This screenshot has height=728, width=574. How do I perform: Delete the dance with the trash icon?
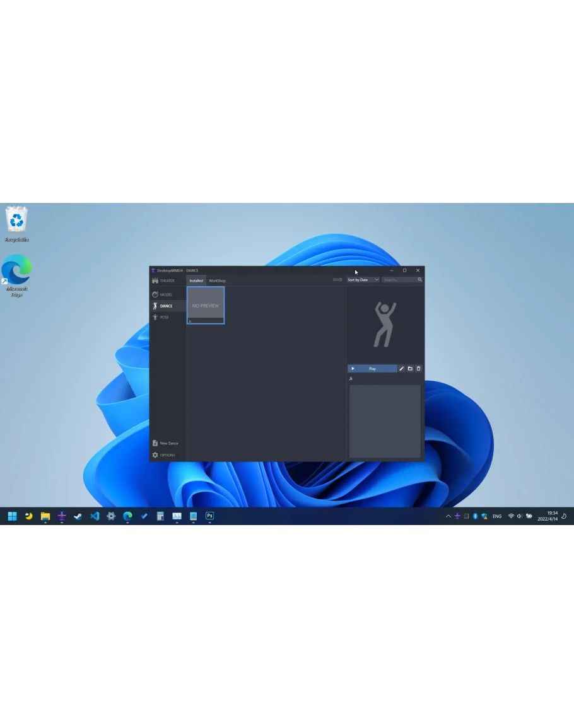point(418,369)
